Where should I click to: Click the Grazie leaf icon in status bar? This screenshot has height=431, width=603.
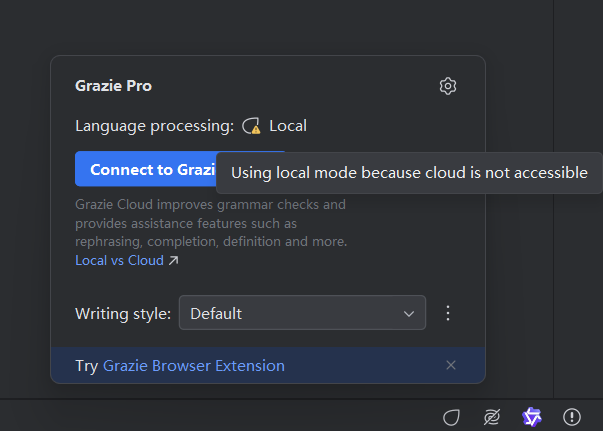pos(451,417)
